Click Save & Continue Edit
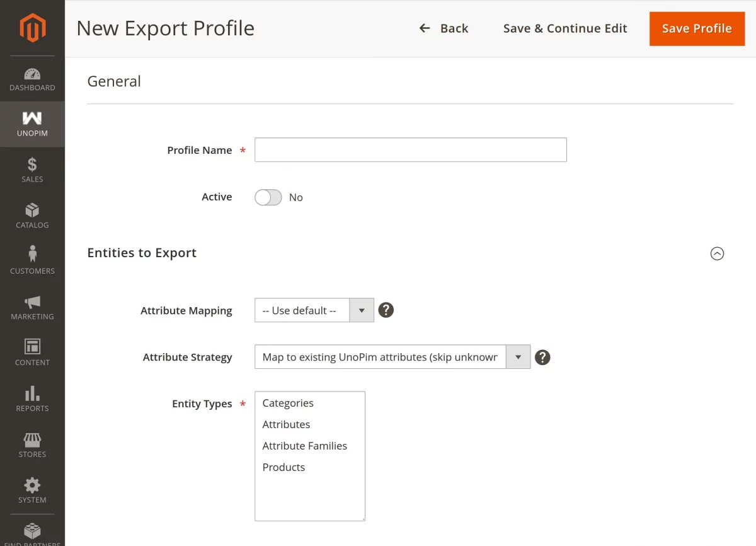Viewport: 756px width, 546px height. 565,28
